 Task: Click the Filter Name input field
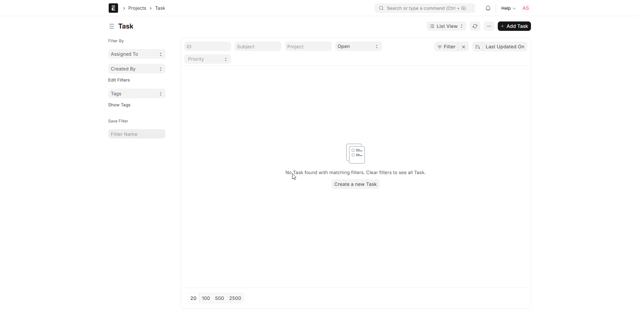(137, 135)
